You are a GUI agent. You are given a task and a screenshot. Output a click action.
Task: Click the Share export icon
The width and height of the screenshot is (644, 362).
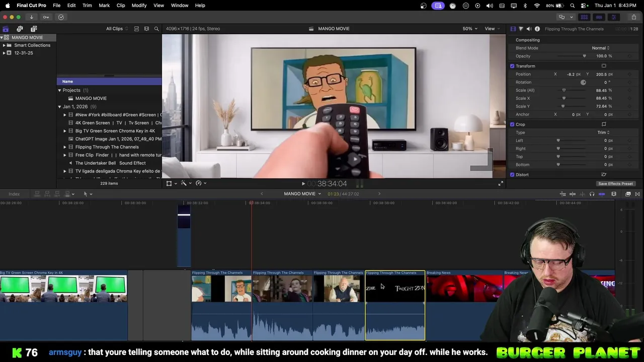(x=633, y=17)
